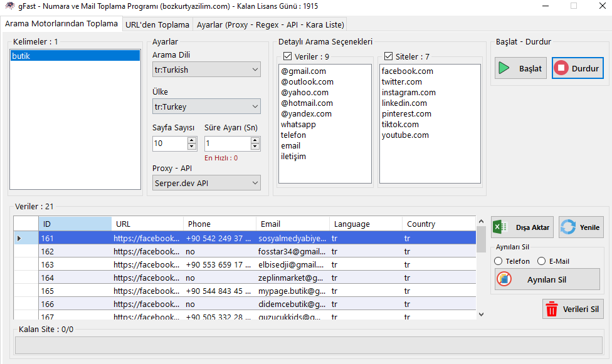Image resolution: width=612 pixels, height=364 pixels.
Task: Sort table by Email column header
Action: [x=293, y=224]
